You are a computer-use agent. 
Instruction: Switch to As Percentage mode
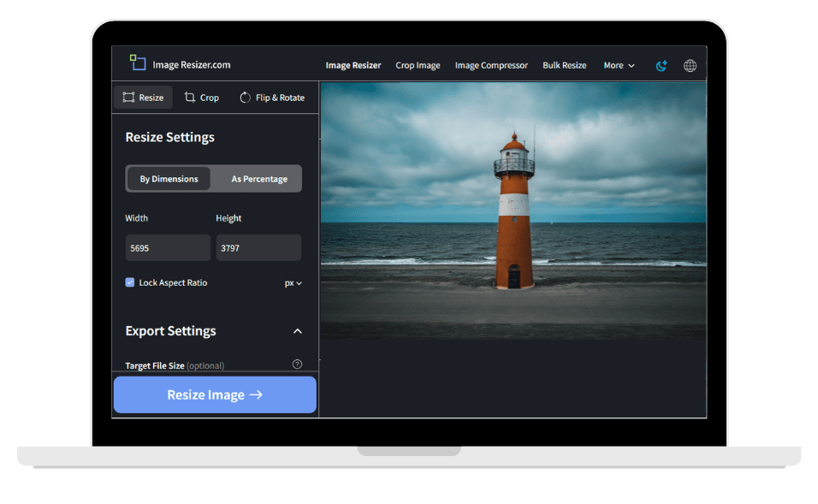259,178
